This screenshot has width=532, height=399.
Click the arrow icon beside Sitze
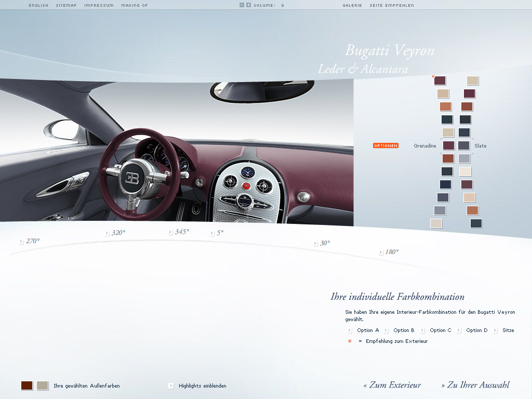tap(495, 330)
